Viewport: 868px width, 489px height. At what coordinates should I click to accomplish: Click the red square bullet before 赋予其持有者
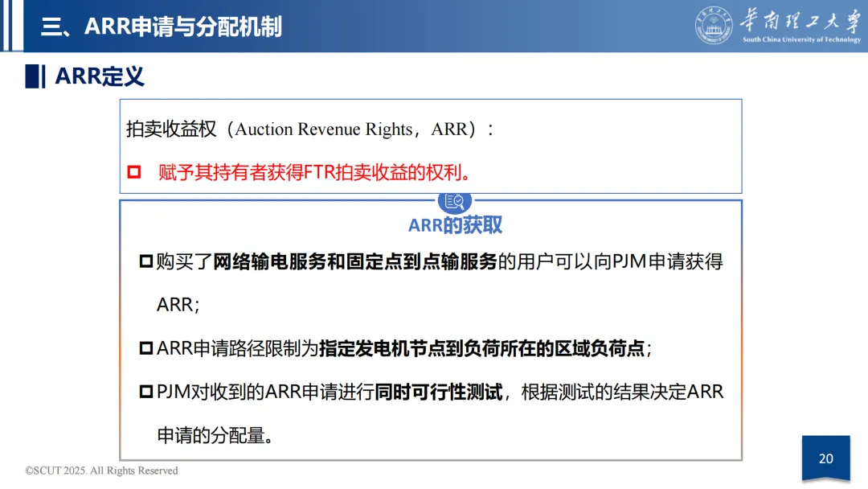pos(134,172)
